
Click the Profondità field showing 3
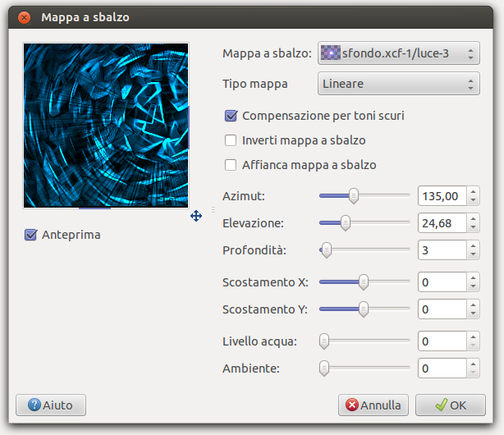(442, 250)
